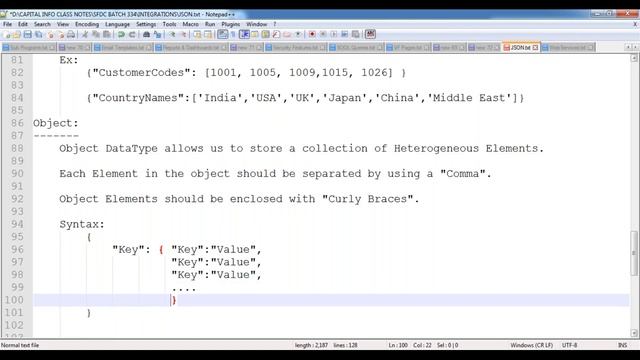
Task: Switch to the Security Features tab
Action: point(296,48)
